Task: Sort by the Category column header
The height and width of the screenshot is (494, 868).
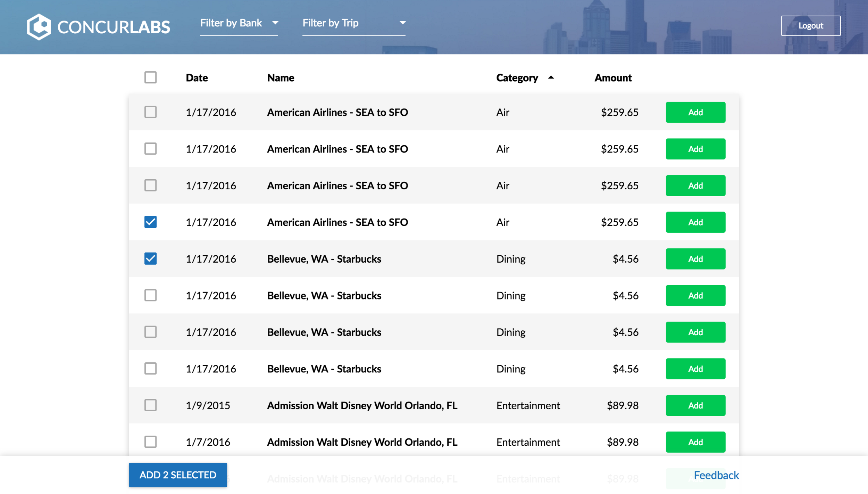Action: 517,78
